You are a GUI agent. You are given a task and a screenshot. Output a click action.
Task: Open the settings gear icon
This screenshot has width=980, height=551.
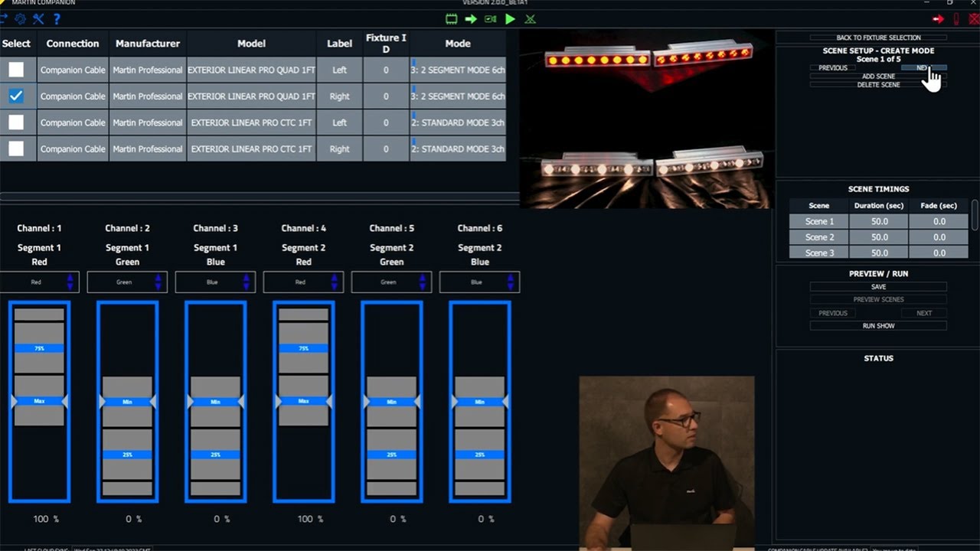point(21,19)
